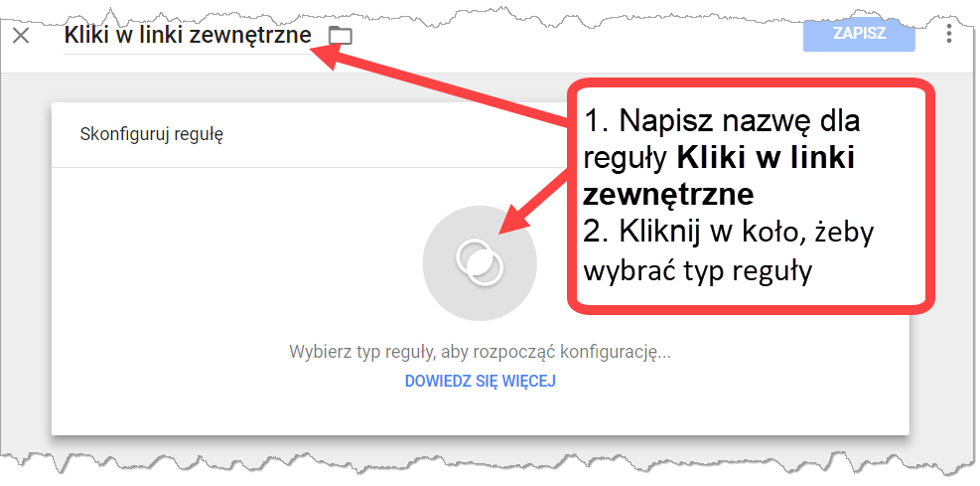
Task: Click the gray background beside the configuration card
Action: (26, 262)
